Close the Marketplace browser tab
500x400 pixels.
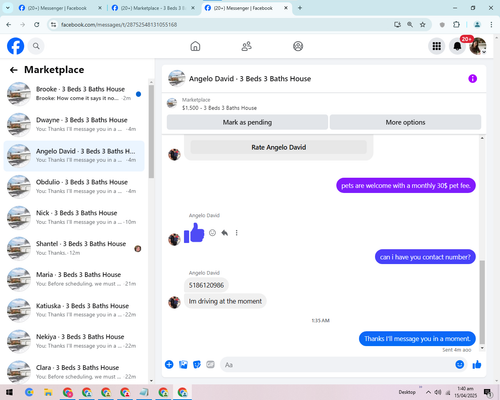click(x=193, y=8)
